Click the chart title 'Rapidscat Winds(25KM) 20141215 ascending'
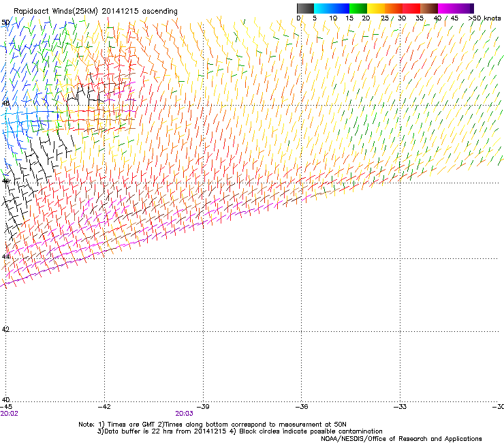Viewport: 504px width, 443px height. click(x=95, y=12)
